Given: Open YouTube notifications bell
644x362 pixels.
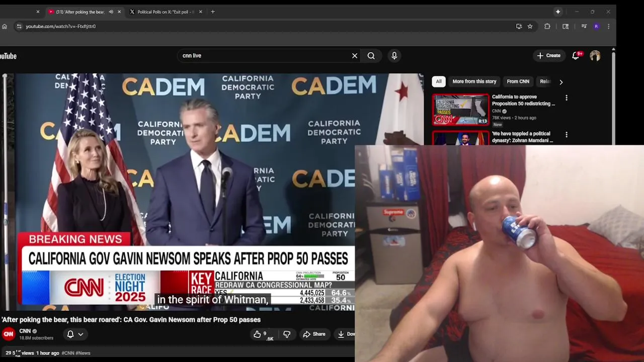Looking at the screenshot, I should [x=576, y=56].
